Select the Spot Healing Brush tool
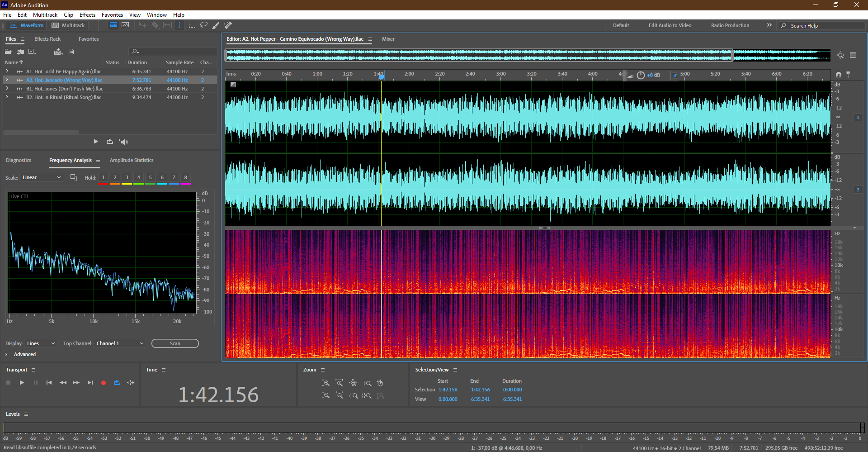 pyautogui.click(x=228, y=25)
